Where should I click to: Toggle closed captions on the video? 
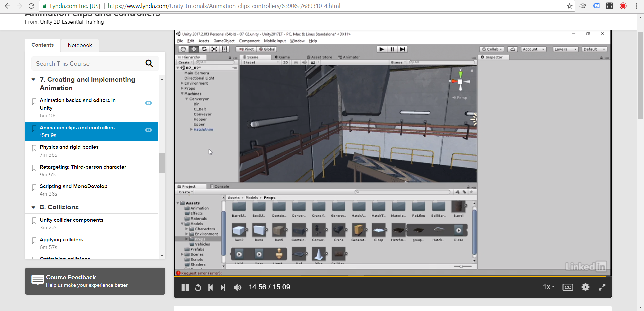point(568,287)
